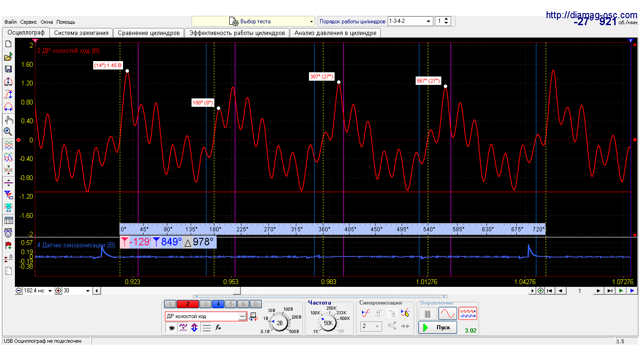Click the Пуск start button
Screen dimensions: 644x347
[438, 327]
